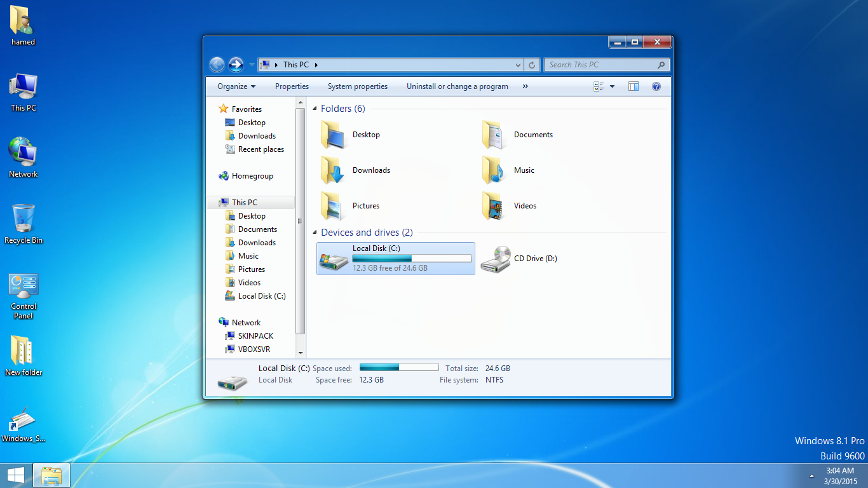Click System properties in the toolbar
The height and width of the screenshot is (488, 868).
pyautogui.click(x=357, y=86)
